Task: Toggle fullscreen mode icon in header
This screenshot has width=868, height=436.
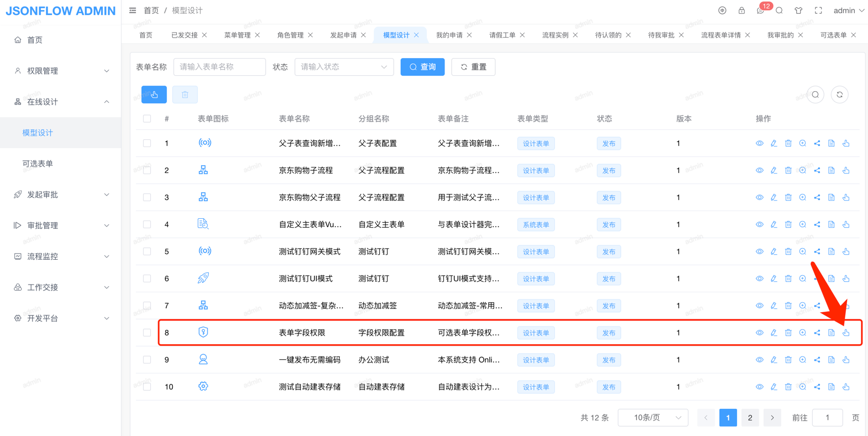Action: 818,10
